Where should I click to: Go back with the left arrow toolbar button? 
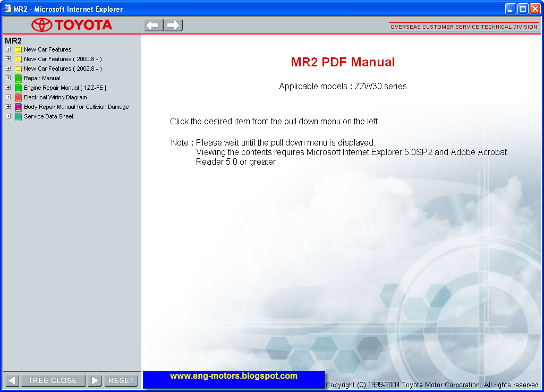(154, 25)
